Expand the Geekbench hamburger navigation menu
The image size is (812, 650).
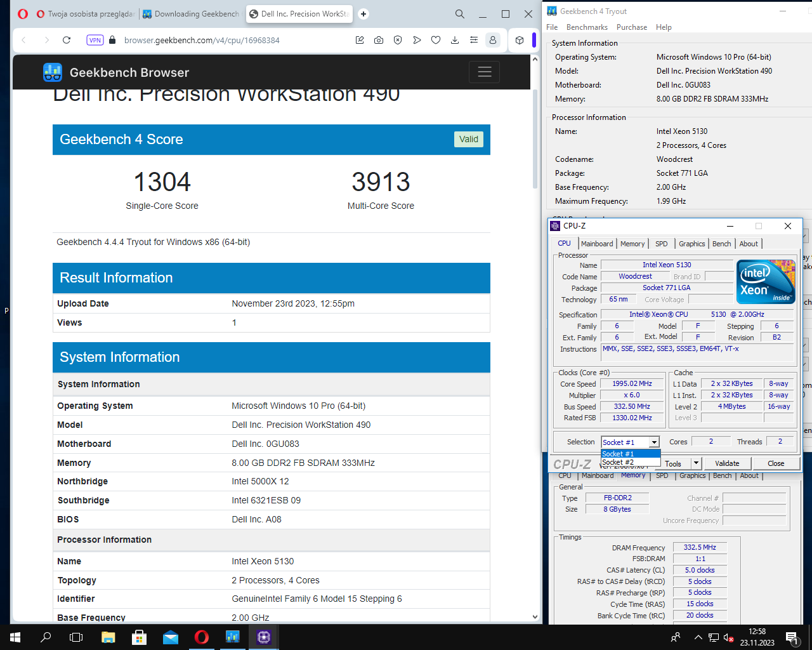(485, 72)
